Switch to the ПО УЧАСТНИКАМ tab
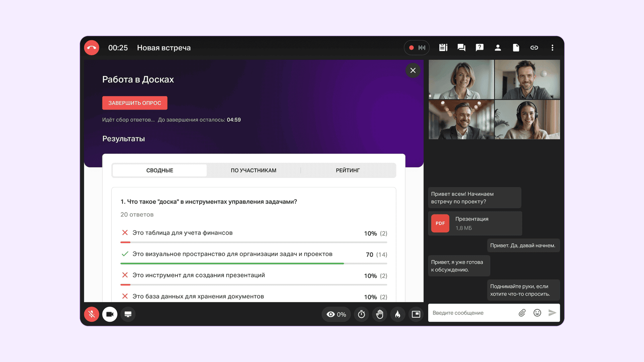The image size is (644, 362). 253,170
